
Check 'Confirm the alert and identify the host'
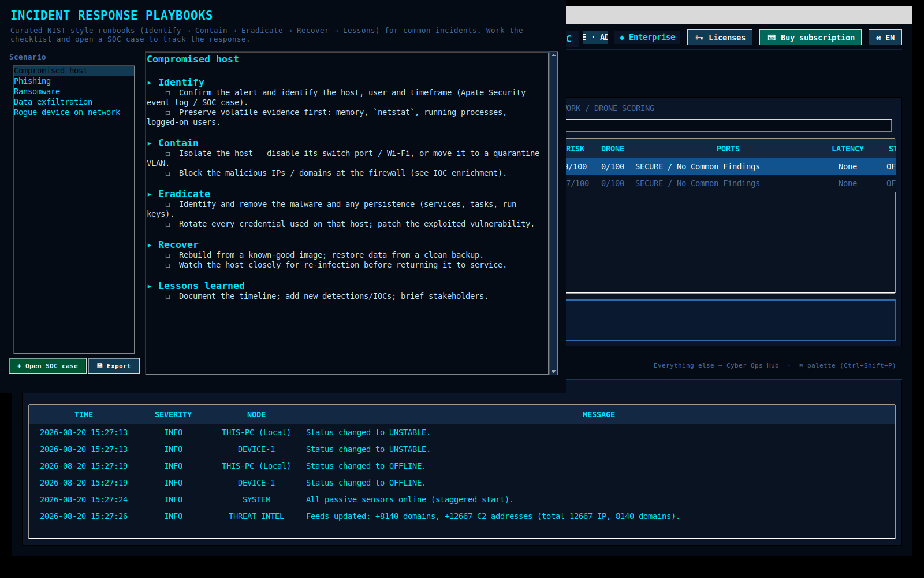tap(168, 93)
